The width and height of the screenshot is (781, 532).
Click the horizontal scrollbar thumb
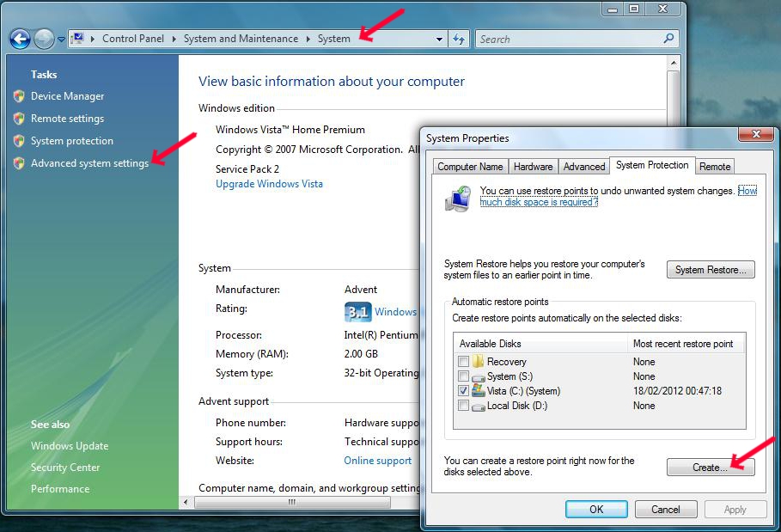(292, 502)
